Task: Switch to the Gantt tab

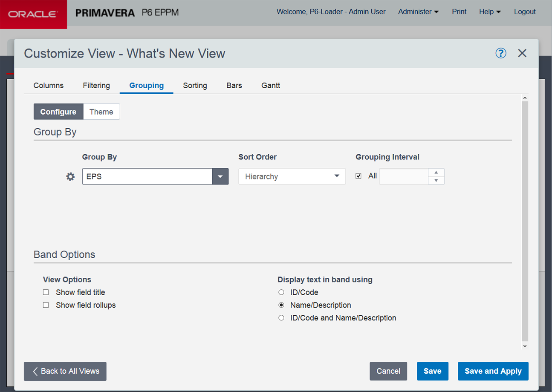Action: pos(271,86)
